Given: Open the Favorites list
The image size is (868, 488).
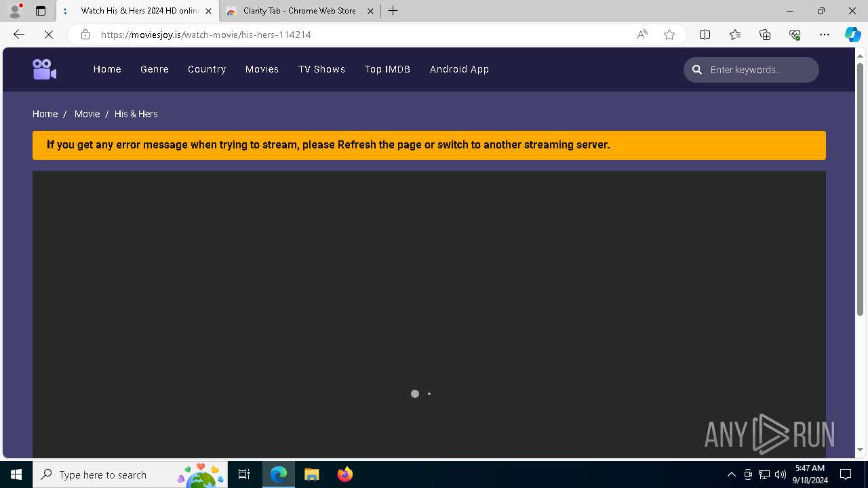Looking at the screenshot, I should [x=735, y=35].
